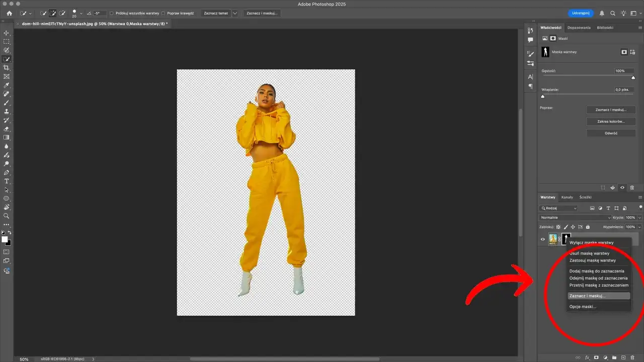Open the Rodzaj filter dropdown
Viewport: 644px width, 362px height.
coord(558,208)
